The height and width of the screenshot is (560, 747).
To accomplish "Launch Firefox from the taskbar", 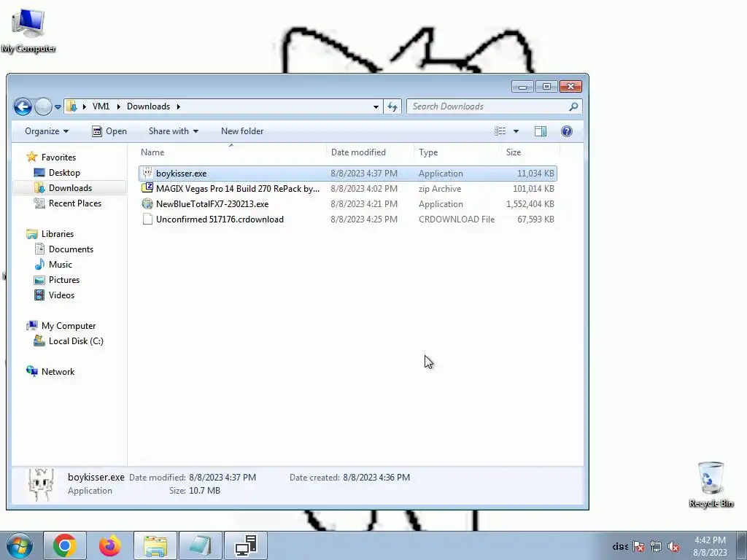I will (x=110, y=545).
